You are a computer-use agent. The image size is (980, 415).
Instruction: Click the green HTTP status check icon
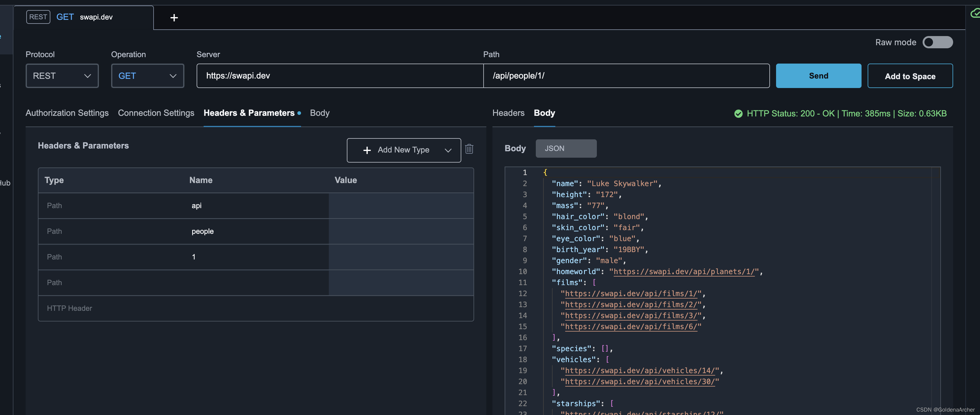point(738,113)
